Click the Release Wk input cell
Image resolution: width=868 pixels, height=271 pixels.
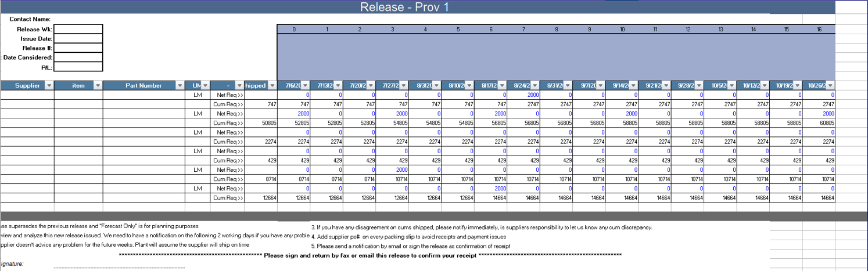(x=78, y=30)
